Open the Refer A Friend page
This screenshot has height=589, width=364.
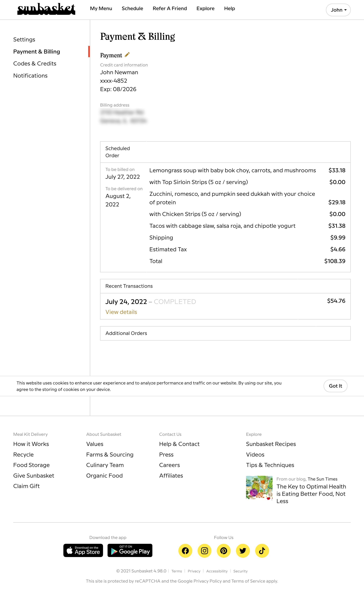pyautogui.click(x=170, y=8)
